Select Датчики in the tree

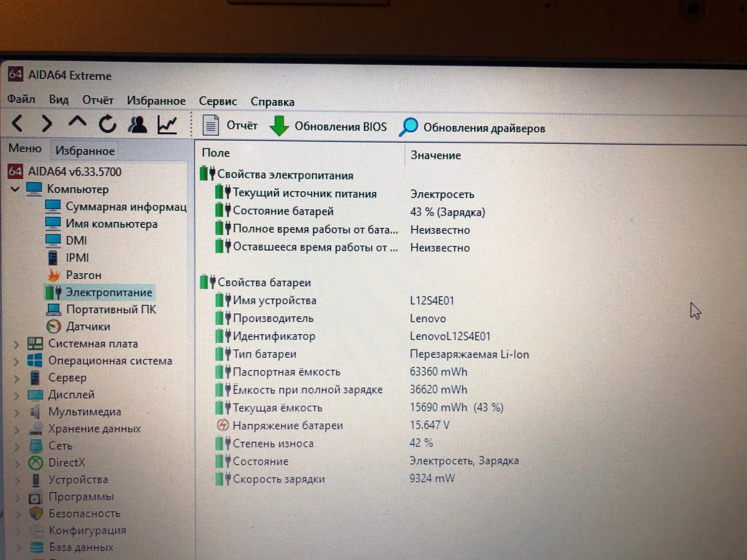[88, 327]
